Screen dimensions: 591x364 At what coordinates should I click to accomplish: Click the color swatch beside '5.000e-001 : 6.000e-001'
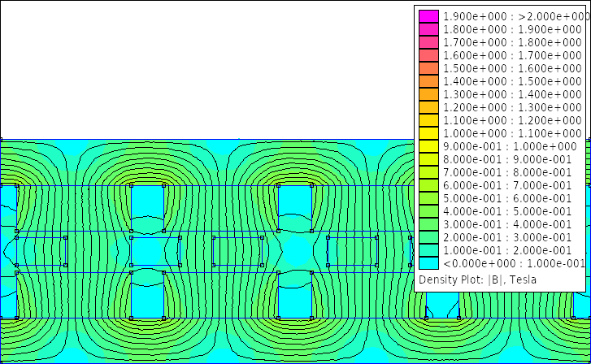(x=428, y=198)
